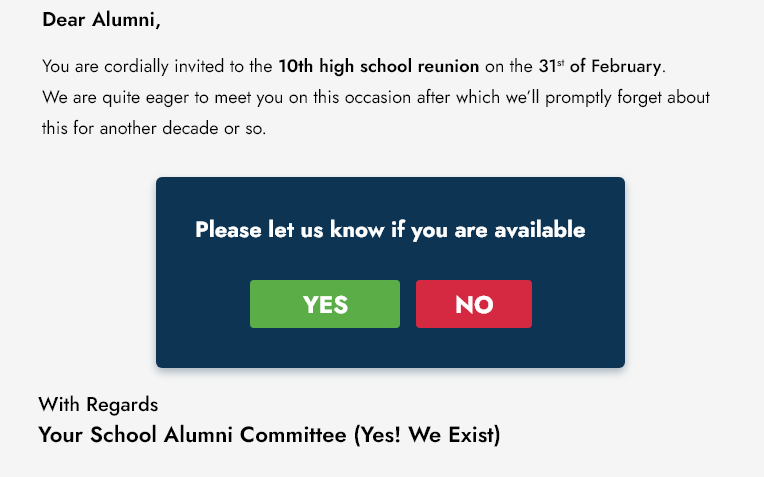The image size is (764, 477).
Task: Click the "Your School Alumni Committee" signature
Action: (192, 435)
